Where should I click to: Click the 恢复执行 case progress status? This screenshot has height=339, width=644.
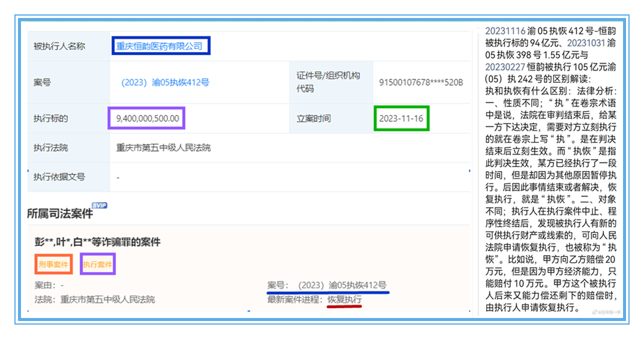click(x=345, y=299)
